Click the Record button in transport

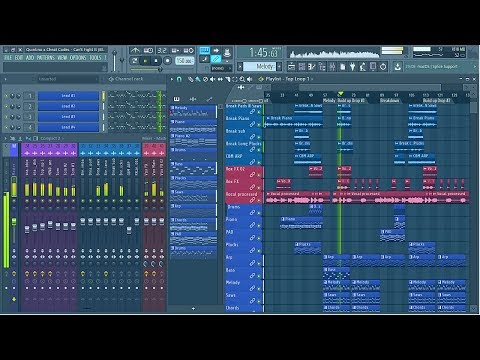(x=167, y=61)
